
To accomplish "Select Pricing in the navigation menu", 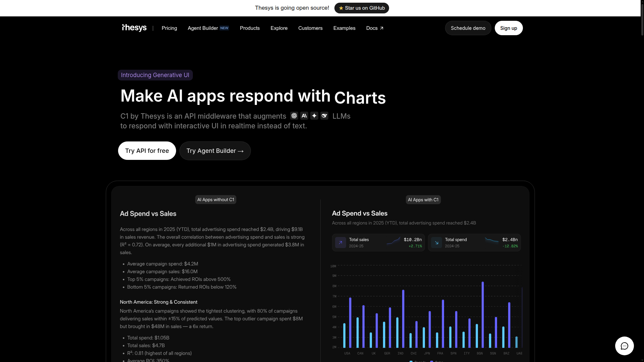I will (x=169, y=28).
